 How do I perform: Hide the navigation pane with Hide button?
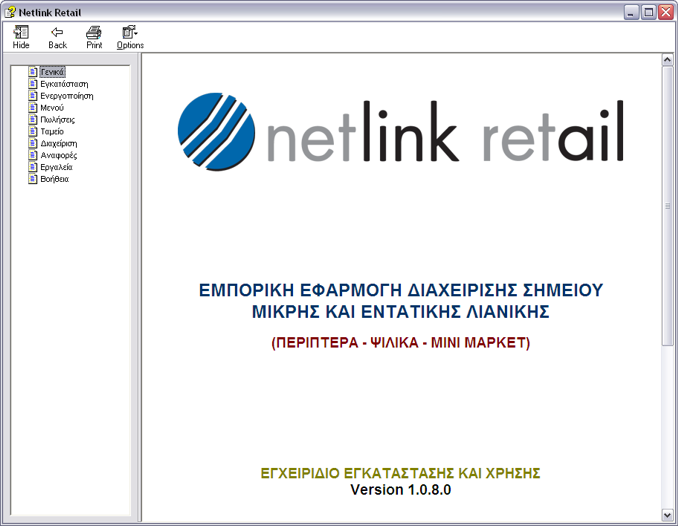(21, 37)
